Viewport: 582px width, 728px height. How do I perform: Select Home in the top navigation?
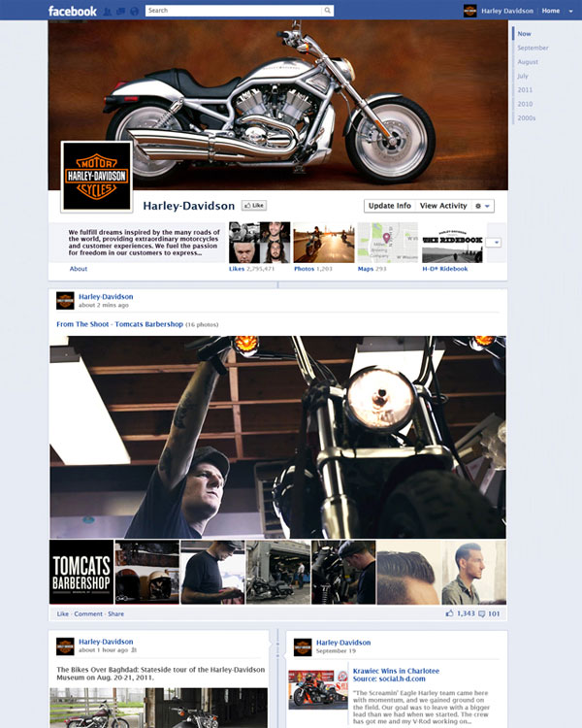(x=550, y=11)
